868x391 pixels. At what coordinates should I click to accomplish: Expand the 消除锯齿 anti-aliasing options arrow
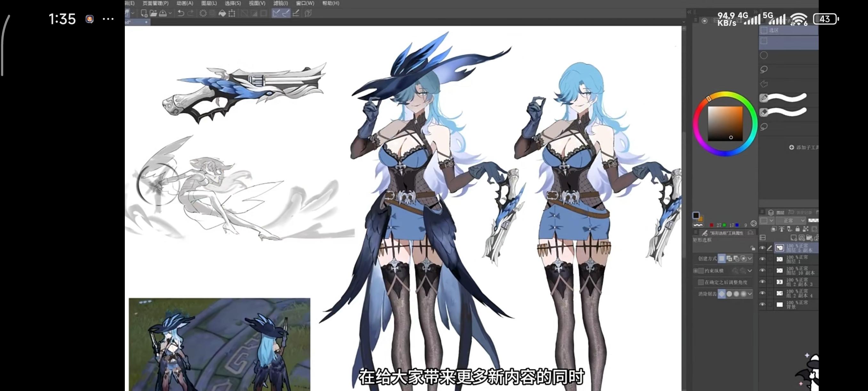[750, 294]
